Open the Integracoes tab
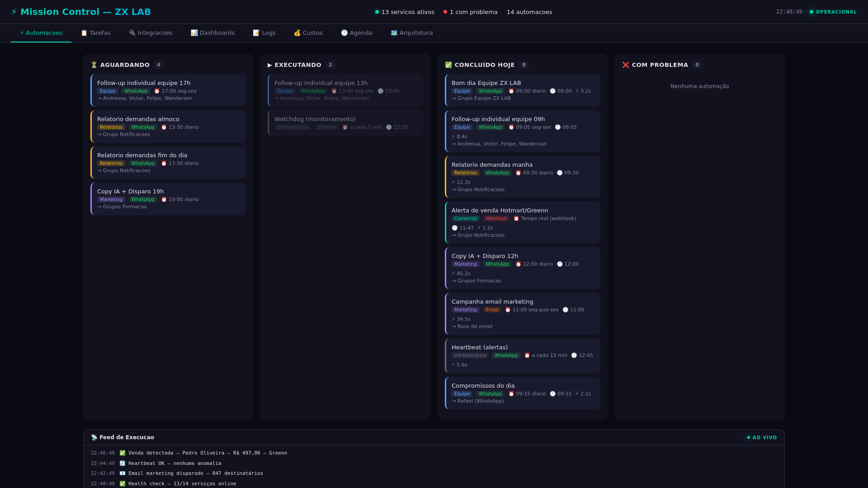Image resolution: width=868 pixels, height=488 pixels. tap(151, 33)
